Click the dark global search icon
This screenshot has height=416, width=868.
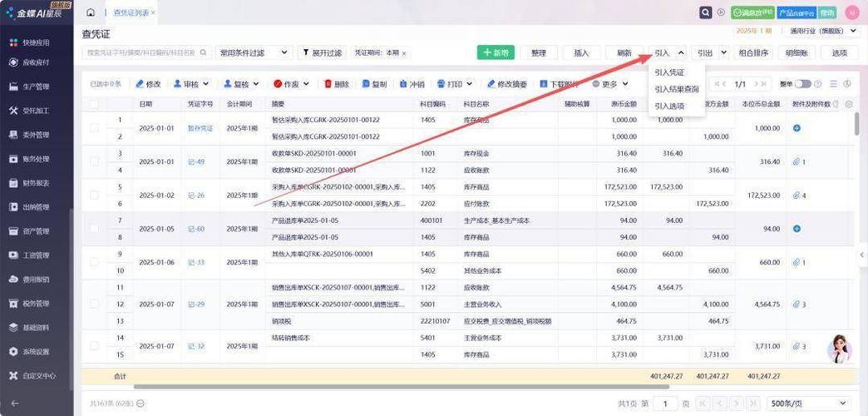pyautogui.click(x=705, y=12)
